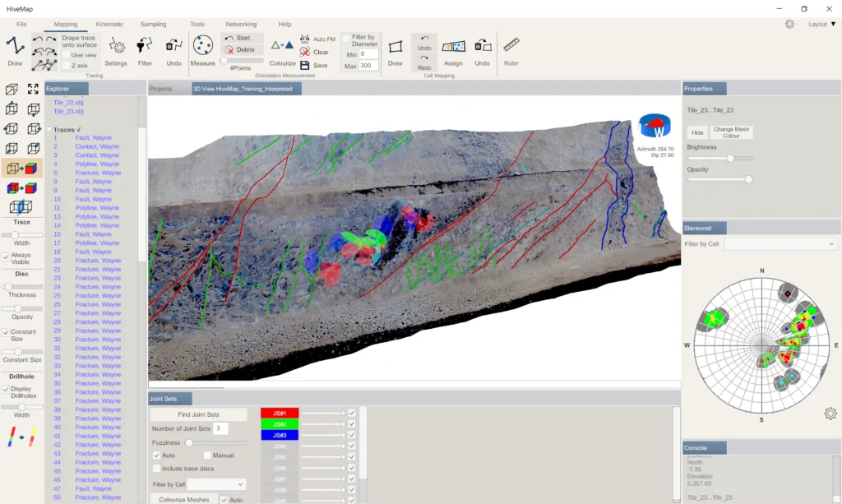Open application settings gear at top right

(789, 24)
